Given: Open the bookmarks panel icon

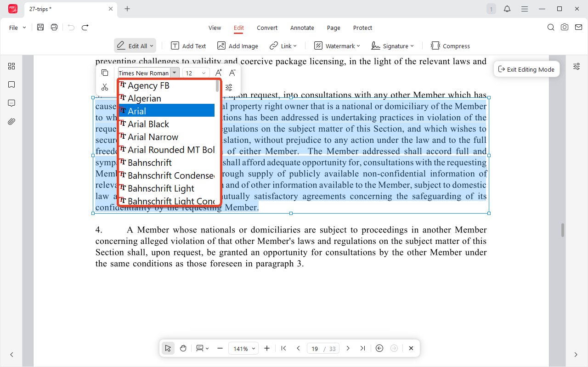Looking at the screenshot, I should click(11, 85).
